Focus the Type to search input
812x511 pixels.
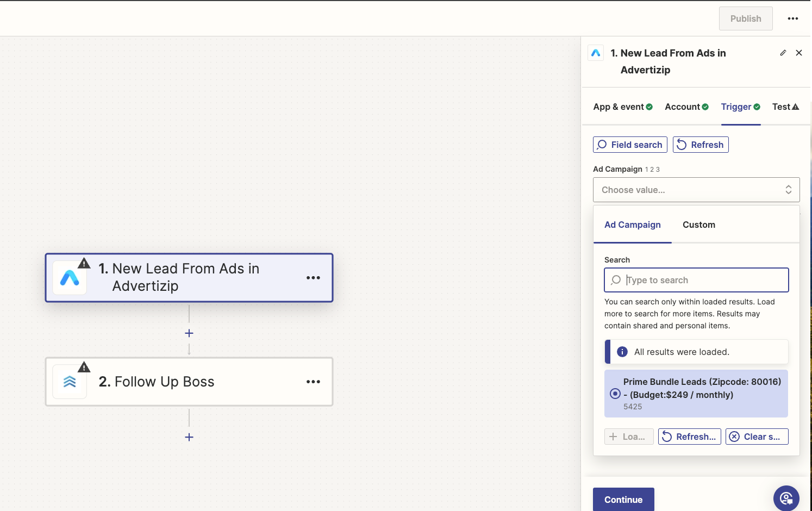point(701,280)
